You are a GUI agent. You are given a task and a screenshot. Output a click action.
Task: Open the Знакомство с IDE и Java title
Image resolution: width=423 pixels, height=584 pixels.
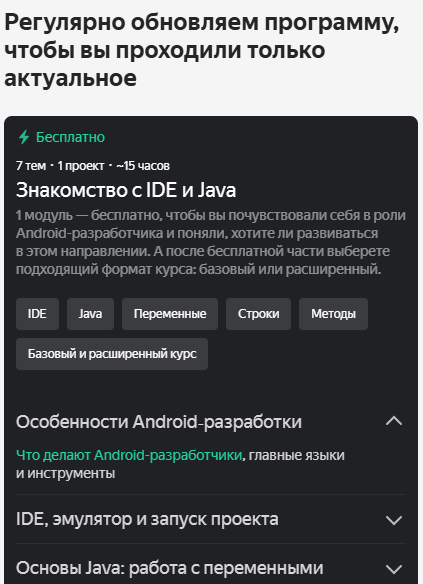click(126, 190)
